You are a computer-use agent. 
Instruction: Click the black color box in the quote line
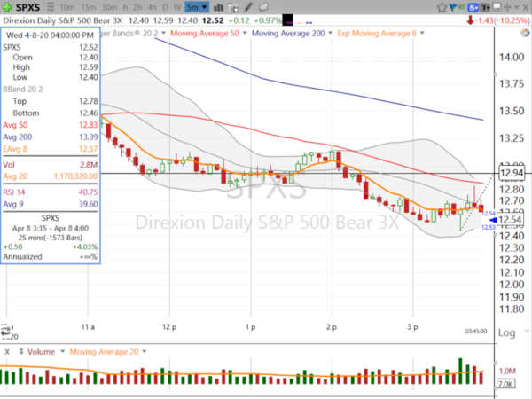pyautogui.click(x=287, y=20)
